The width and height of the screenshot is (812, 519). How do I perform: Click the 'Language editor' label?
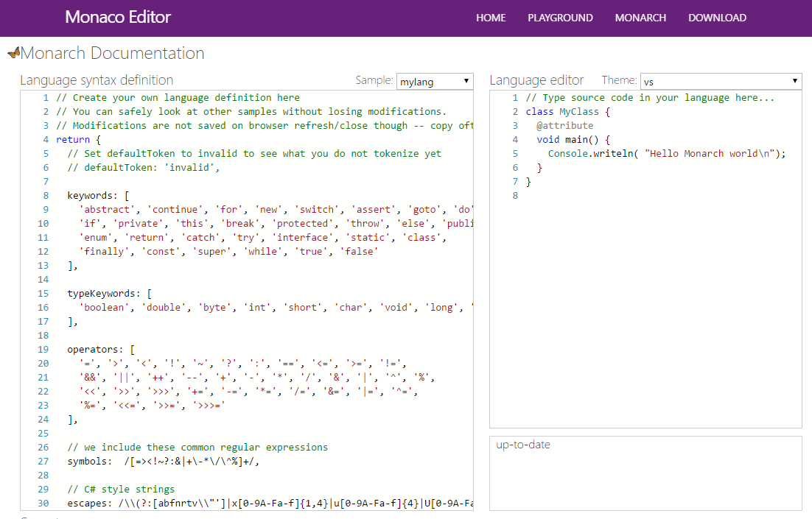point(536,80)
